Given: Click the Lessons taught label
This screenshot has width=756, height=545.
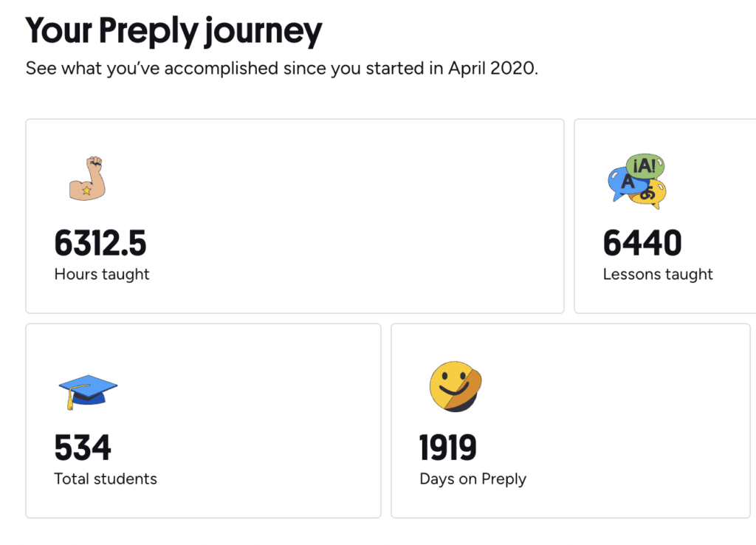Looking at the screenshot, I should pyautogui.click(x=658, y=274).
